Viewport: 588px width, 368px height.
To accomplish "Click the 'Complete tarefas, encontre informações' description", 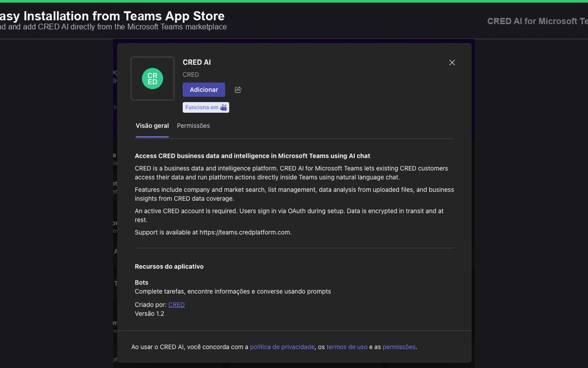I will click(x=233, y=291).
